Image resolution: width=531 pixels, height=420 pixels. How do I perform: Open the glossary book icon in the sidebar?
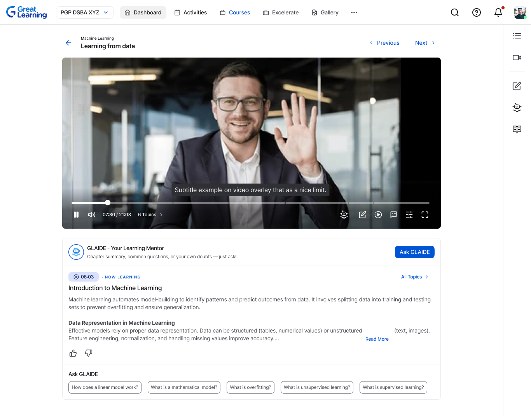tap(517, 129)
